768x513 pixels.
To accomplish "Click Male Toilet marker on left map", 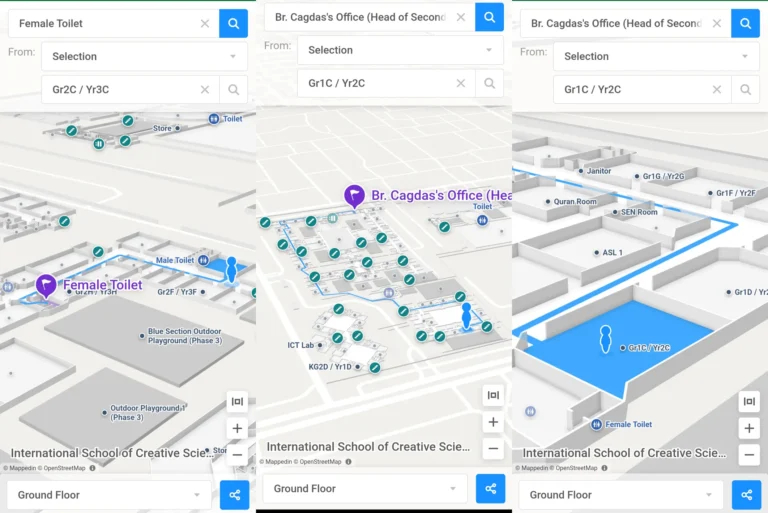I will [203, 260].
